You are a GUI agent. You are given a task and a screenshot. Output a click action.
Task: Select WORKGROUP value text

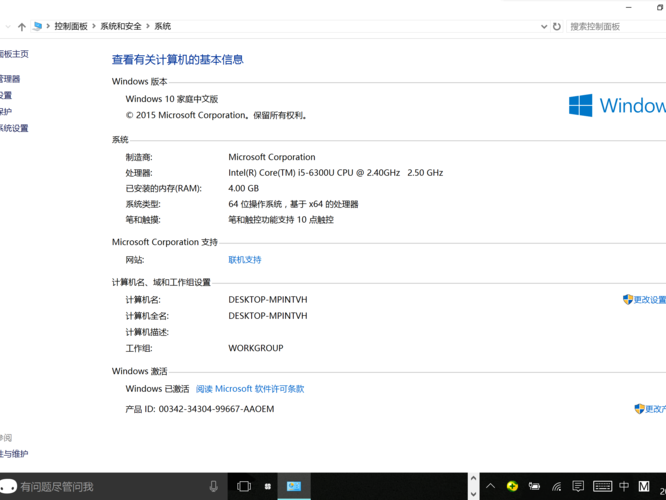(256, 348)
